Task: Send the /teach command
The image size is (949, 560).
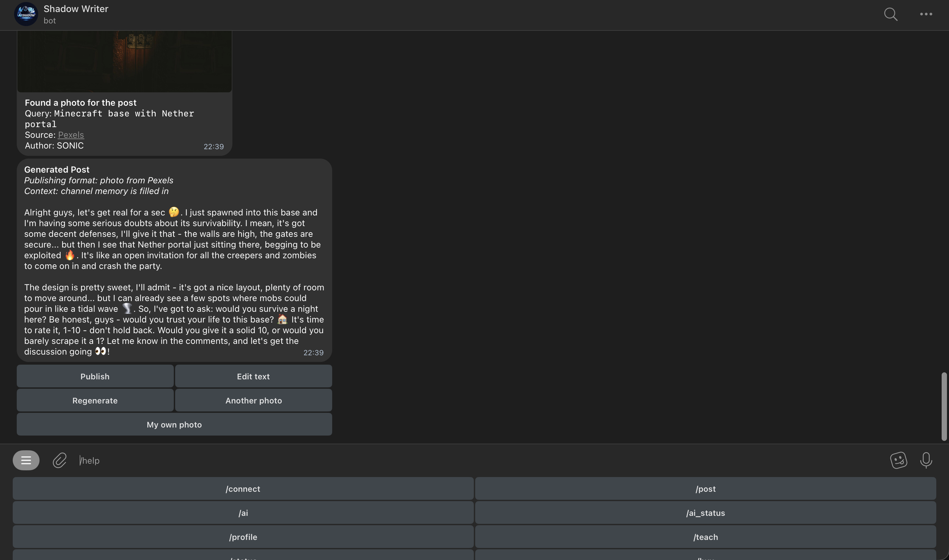Action: pos(706,537)
